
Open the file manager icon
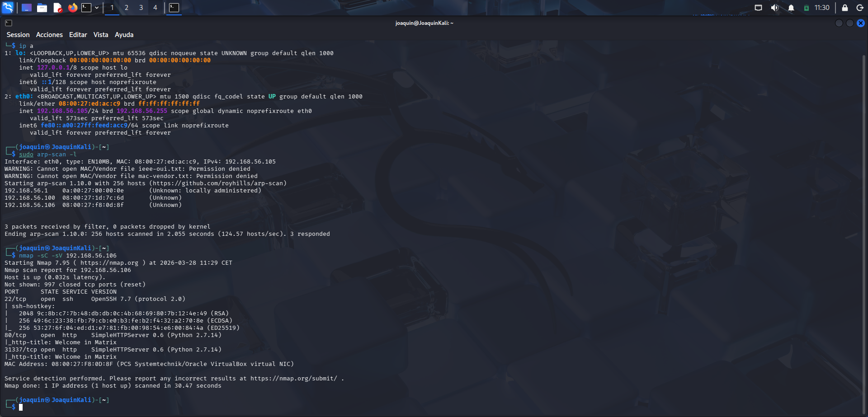pyautogui.click(x=42, y=7)
